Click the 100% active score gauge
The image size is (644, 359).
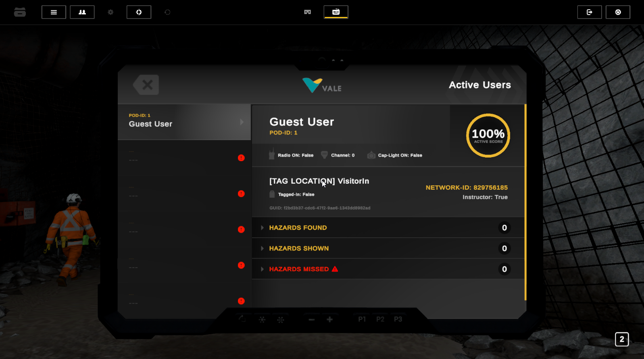pos(488,135)
